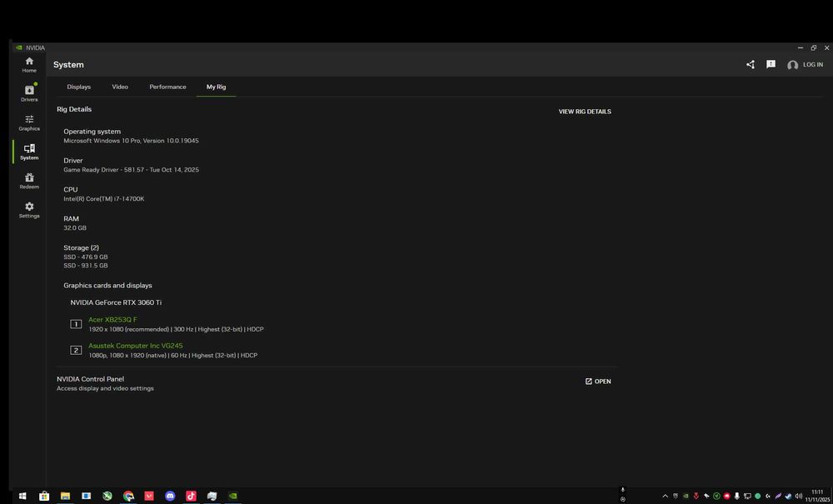Go to Home in the NVIDIA sidebar
This screenshot has width=833, height=504.
(x=29, y=64)
